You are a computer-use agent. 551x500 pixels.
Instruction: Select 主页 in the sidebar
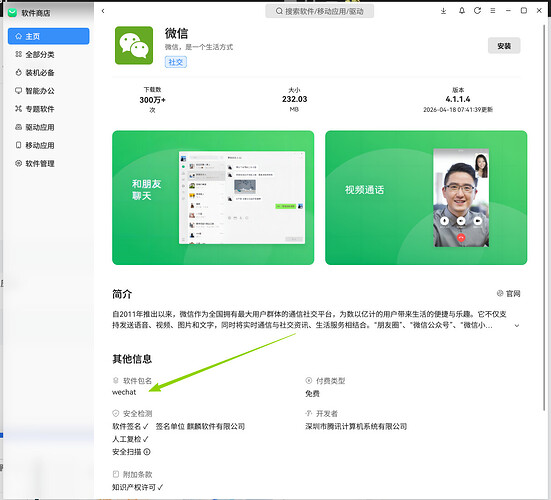tap(48, 36)
